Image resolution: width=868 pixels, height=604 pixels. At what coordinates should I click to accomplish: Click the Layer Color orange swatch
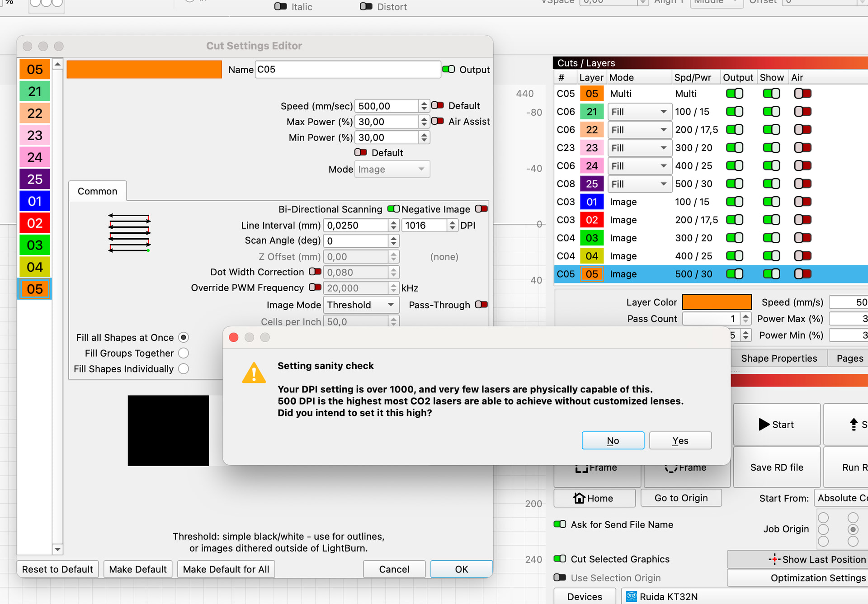pyautogui.click(x=717, y=302)
